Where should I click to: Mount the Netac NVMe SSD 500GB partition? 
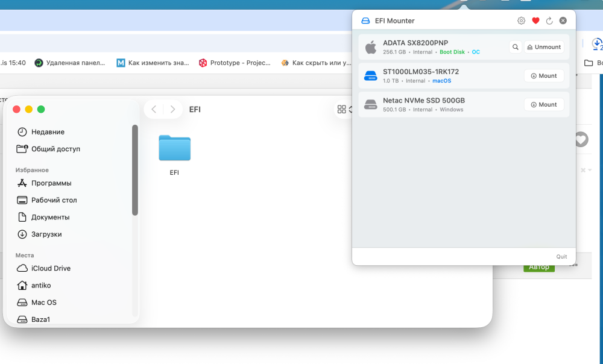[x=544, y=104]
